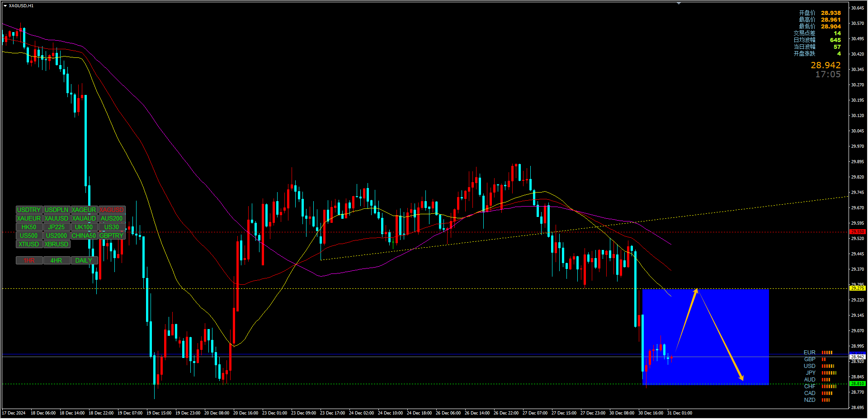Select the highlighted XAGUSD symbol button
The image size is (868, 419).
112,210
